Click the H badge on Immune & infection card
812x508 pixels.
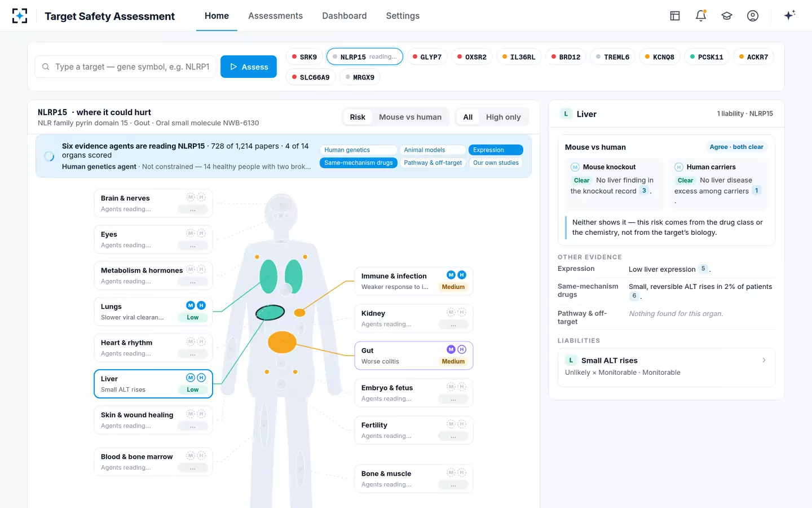462,275
